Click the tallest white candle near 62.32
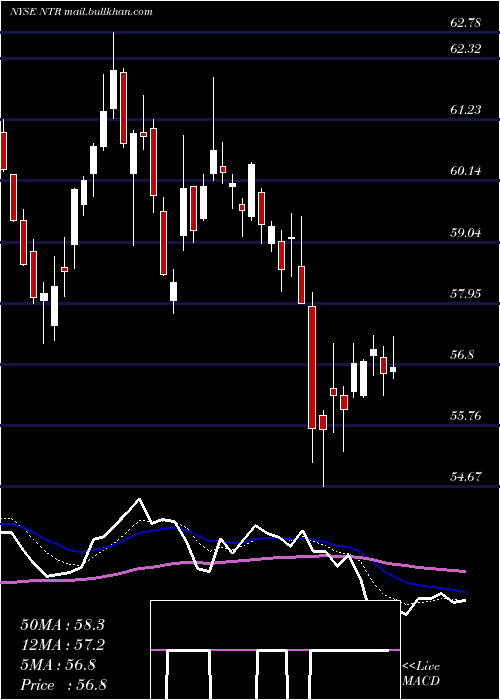 click(113, 89)
